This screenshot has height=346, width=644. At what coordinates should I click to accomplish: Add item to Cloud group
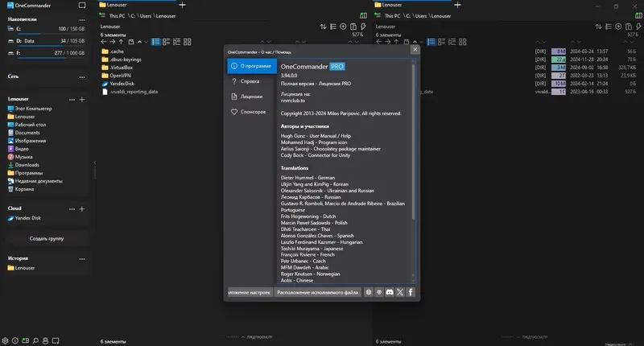coord(82,209)
